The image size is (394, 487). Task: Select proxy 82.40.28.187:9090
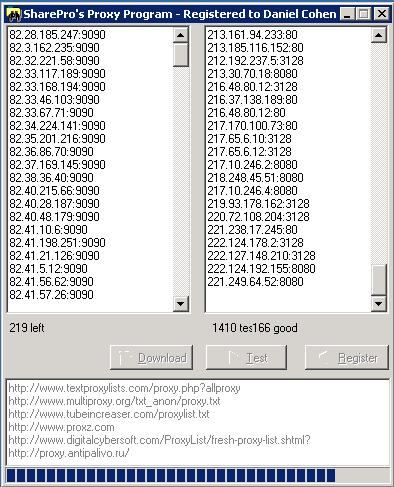click(x=54, y=204)
